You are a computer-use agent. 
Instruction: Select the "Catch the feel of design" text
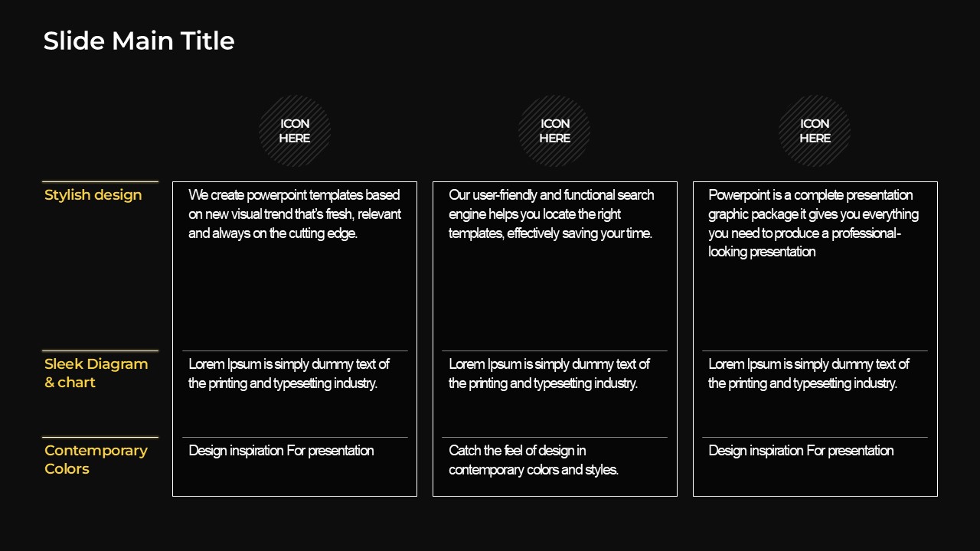(534, 460)
